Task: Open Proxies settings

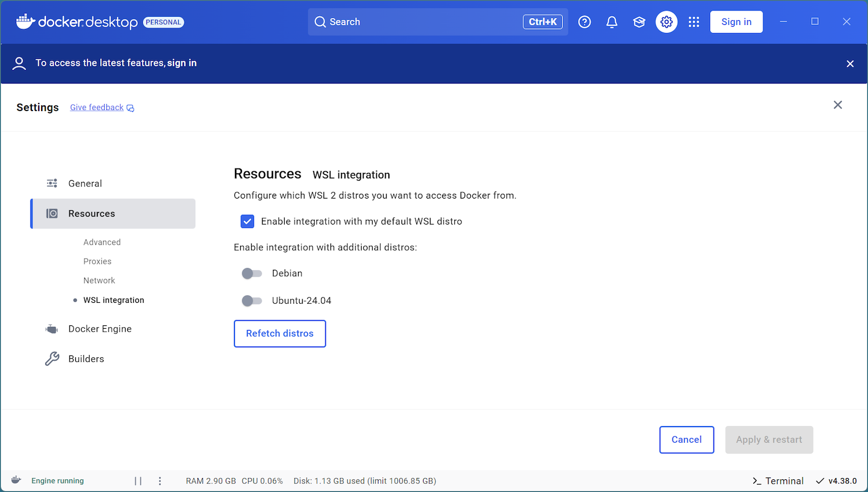Action: 97,261
